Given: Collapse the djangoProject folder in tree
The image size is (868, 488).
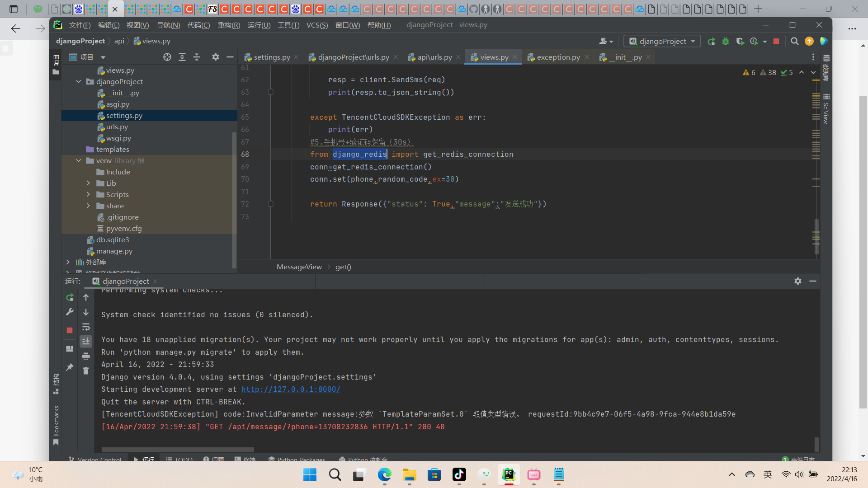Looking at the screenshot, I should click(79, 82).
